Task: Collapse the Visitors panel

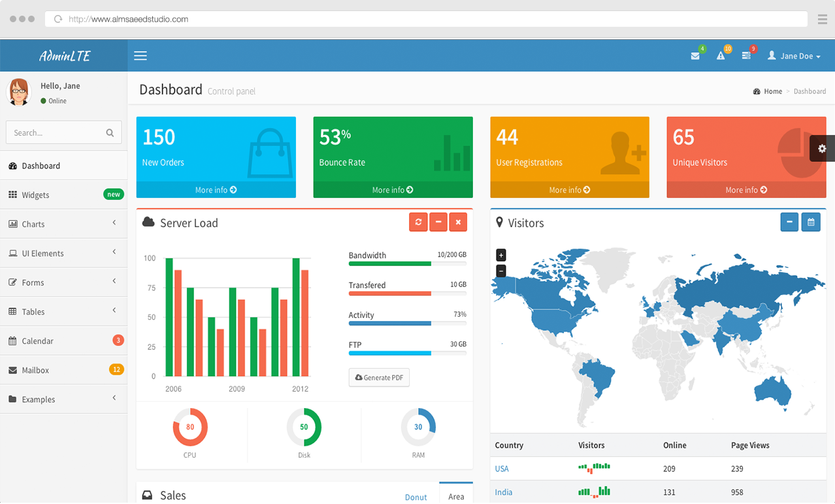Action: click(x=789, y=223)
